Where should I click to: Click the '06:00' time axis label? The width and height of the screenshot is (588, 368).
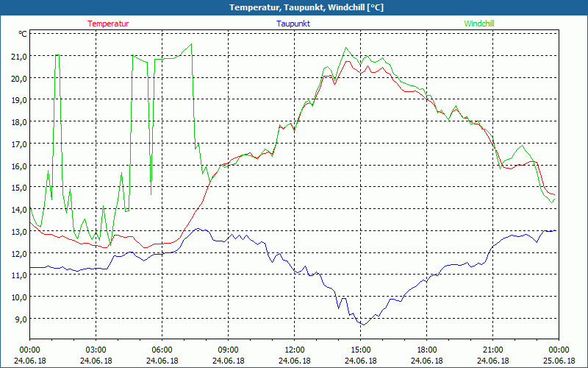coord(162,350)
